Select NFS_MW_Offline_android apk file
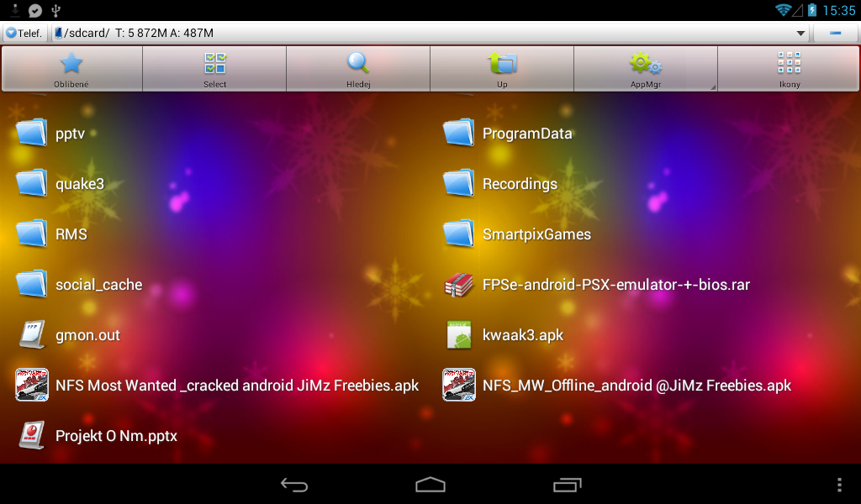The width and height of the screenshot is (861, 504). click(637, 386)
